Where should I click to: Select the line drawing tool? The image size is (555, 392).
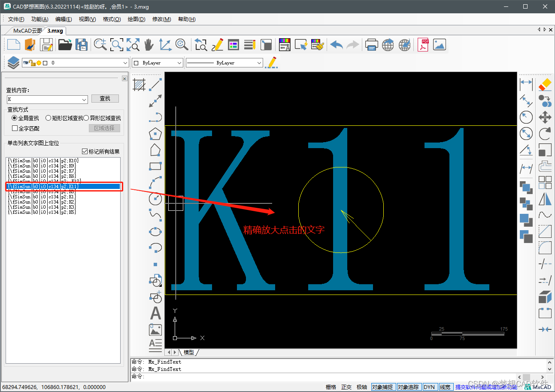click(x=155, y=85)
